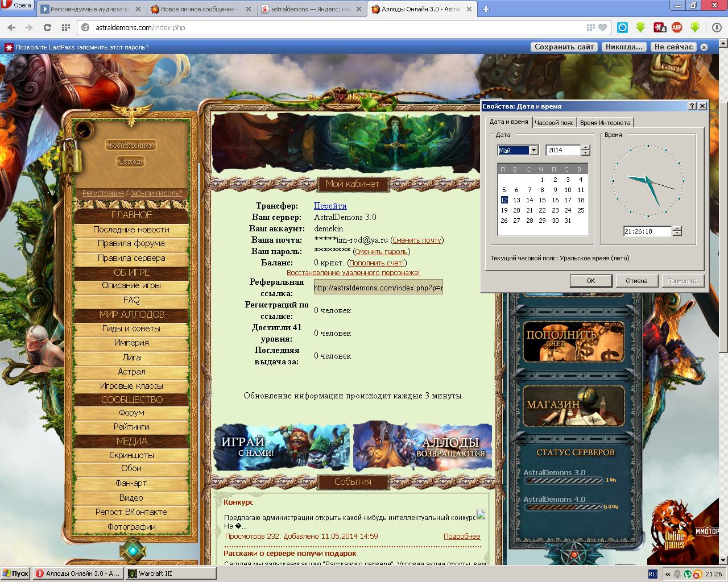728x582 pixels.
Task: Click the 'Играй с нами!' banner
Action: (282, 447)
